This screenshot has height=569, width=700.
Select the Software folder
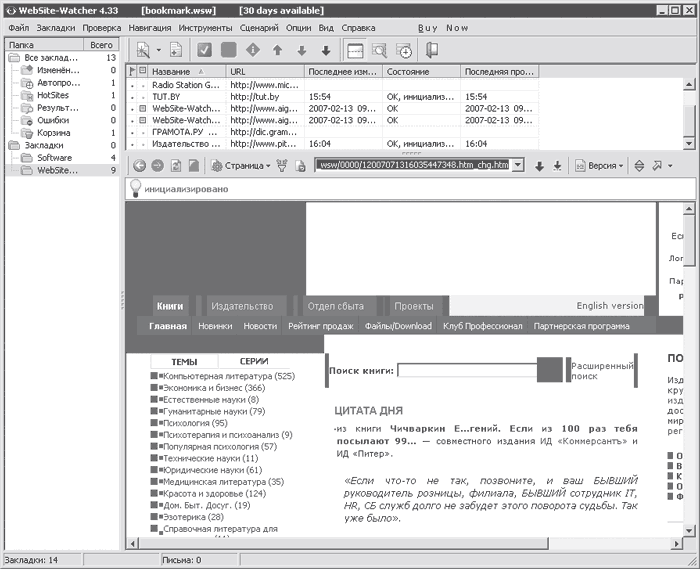tap(54, 158)
